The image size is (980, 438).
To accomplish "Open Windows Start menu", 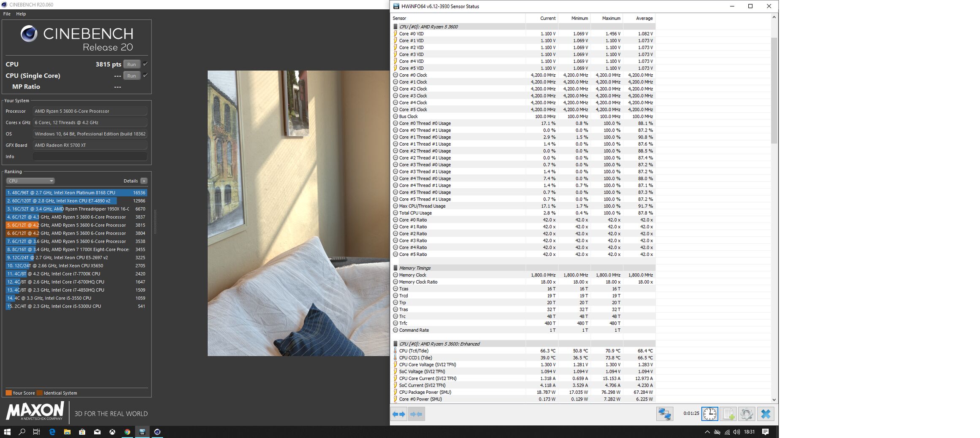I will pyautogui.click(x=7, y=432).
